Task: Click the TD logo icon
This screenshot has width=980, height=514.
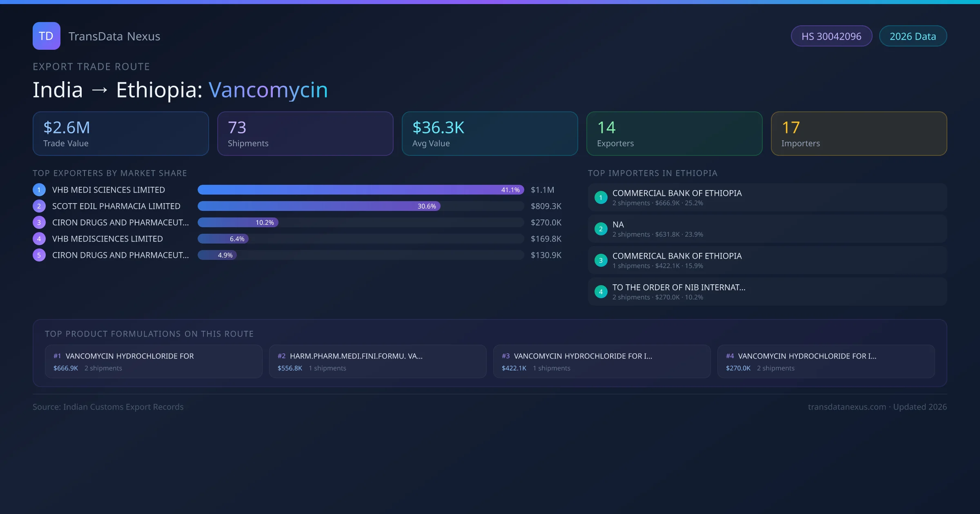Action: [x=46, y=36]
